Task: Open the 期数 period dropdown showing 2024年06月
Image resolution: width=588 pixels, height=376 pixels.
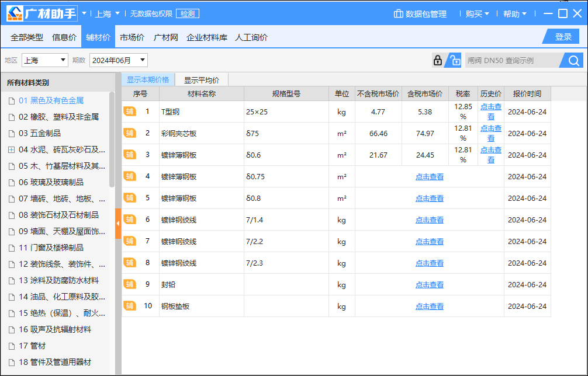Action: 116,60
